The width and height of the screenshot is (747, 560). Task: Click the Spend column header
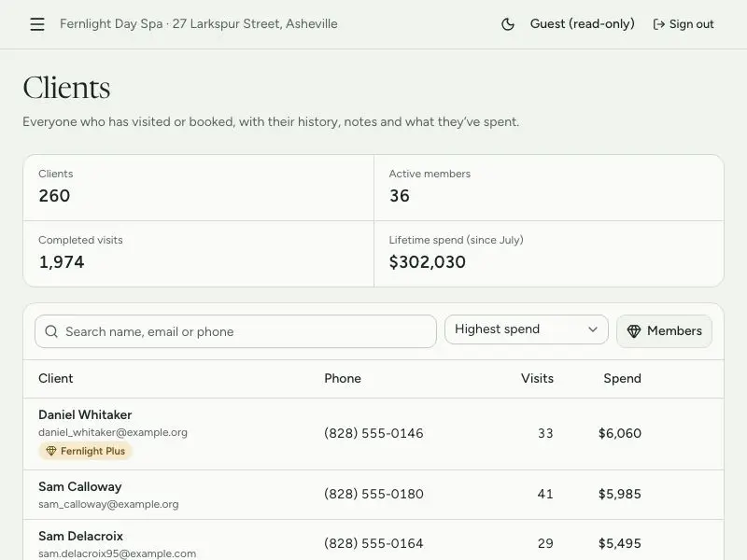point(622,379)
